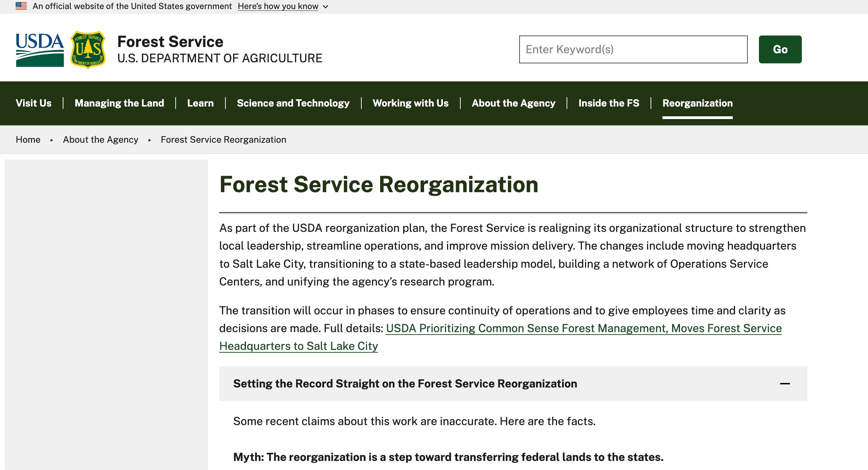
Task: Select the Learn navigation item
Action: tap(200, 103)
